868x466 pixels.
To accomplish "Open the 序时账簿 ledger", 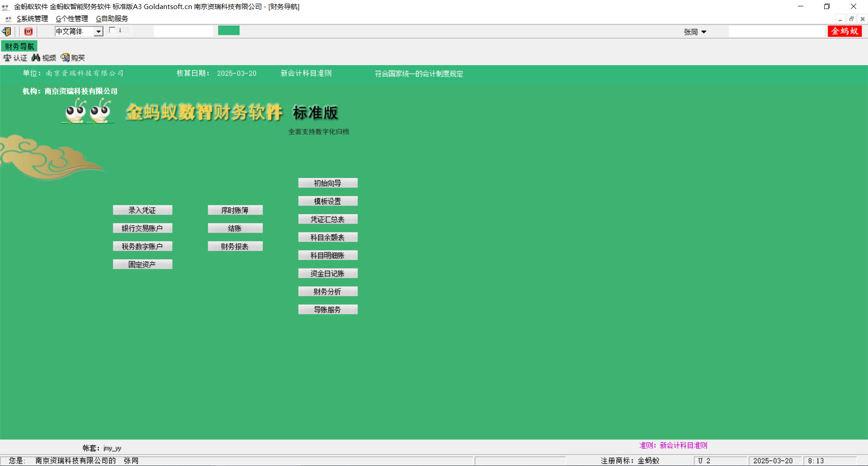I will point(235,210).
